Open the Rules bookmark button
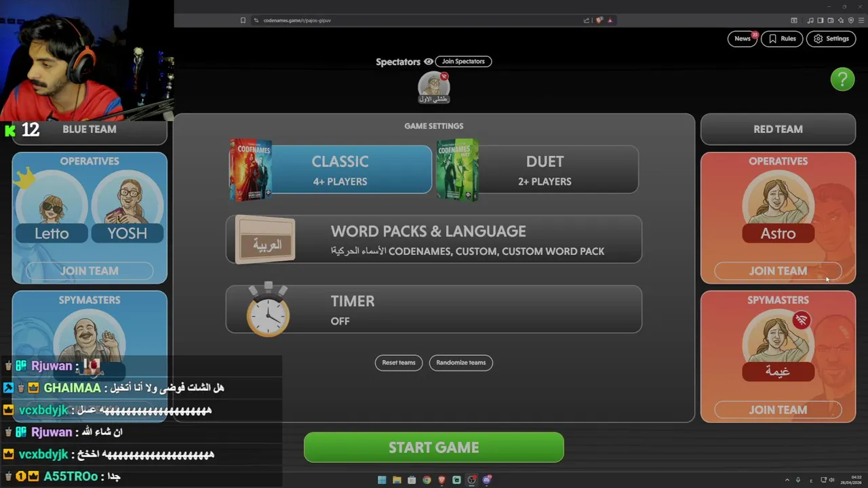 point(782,39)
